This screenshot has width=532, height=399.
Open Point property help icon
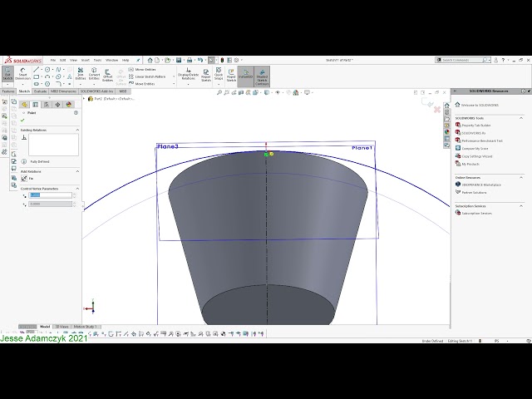coord(76,113)
